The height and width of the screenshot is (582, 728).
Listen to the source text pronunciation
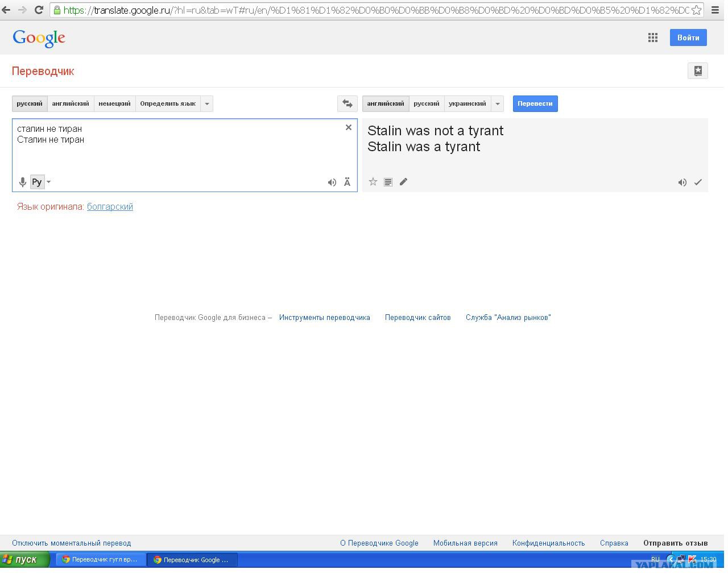[332, 182]
